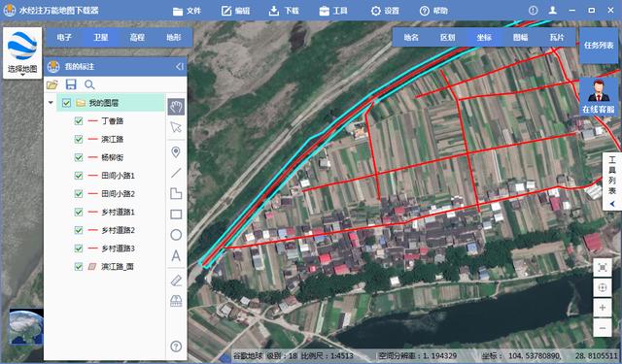Screen dimensions: 622x364
Task: Toggle the 瓦片 overlay button
Action: tap(557, 37)
